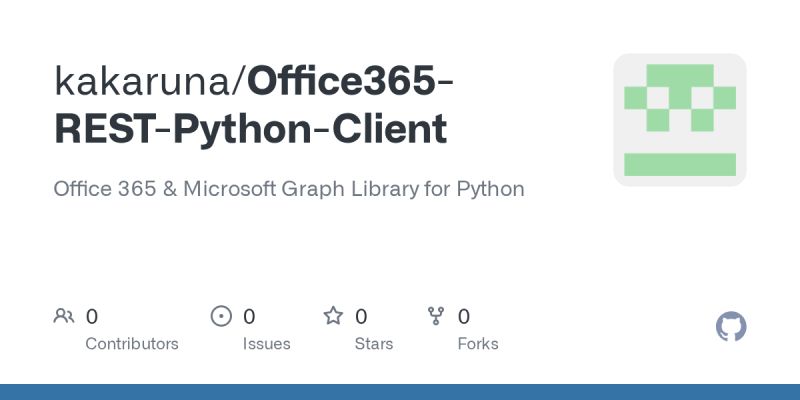Open the GitHub Octocat logo

[x=732, y=327]
